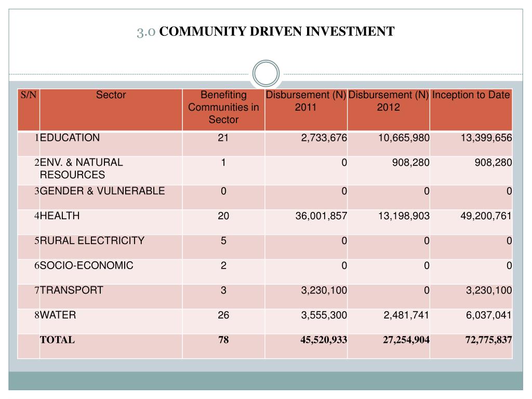This screenshot has width=532, height=399.
Task: Click Socio-Economic 2012 disbursement "0"
Action: pyautogui.click(x=427, y=265)
